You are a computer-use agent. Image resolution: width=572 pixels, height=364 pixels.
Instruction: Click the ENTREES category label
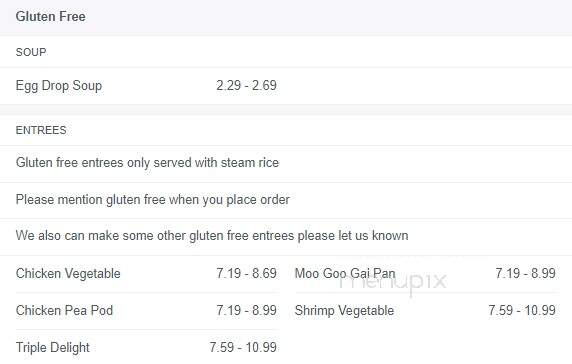pyautogui.click(x=41, y=130)
